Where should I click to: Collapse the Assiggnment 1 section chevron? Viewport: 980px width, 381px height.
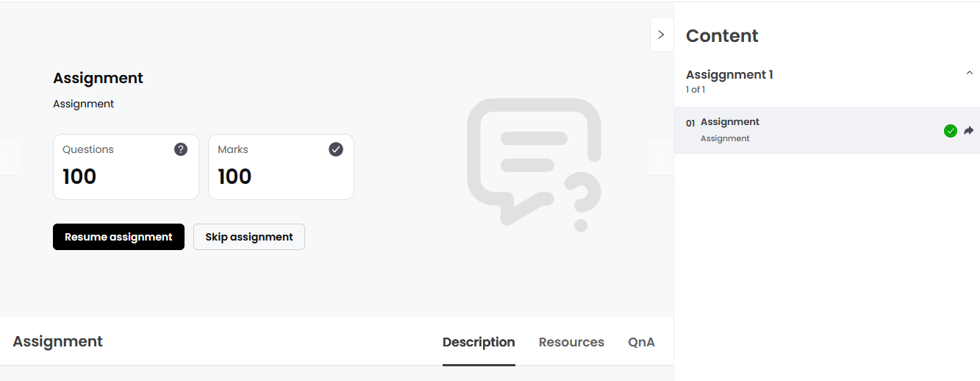tap(969, 73)
